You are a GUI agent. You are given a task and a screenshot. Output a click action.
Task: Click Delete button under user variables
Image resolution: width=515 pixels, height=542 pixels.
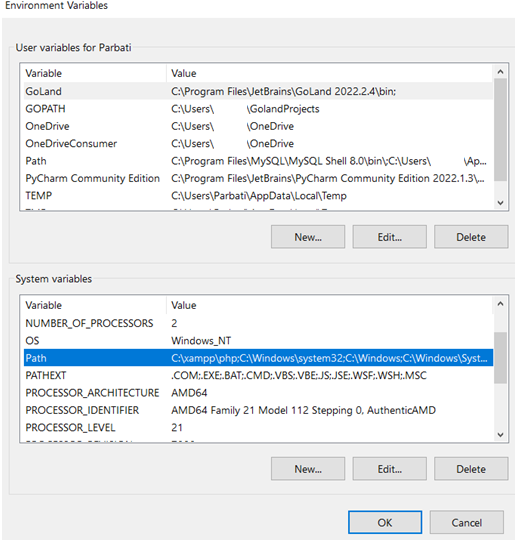[x=471, y=237]
